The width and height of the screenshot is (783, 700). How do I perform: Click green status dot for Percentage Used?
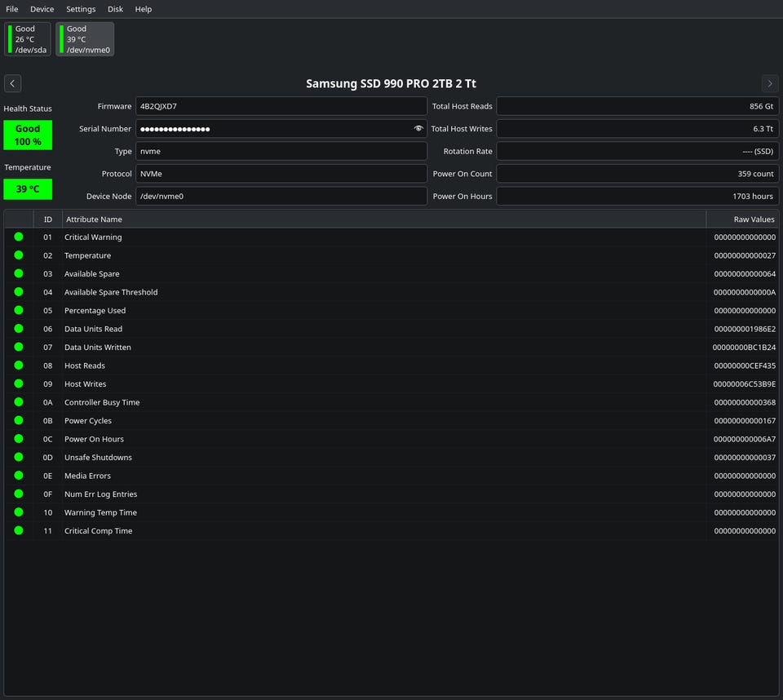coord(19,310)
